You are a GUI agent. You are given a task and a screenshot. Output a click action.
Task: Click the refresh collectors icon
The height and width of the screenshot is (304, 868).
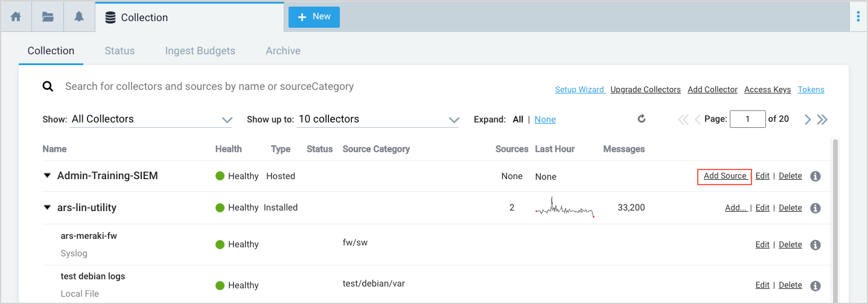point(642,119)
